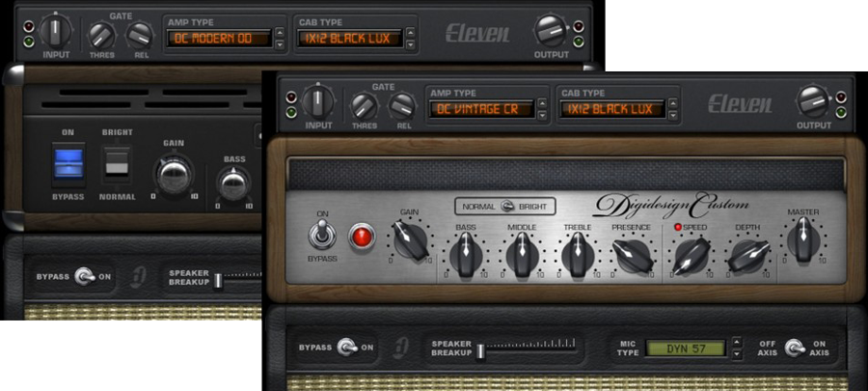
Task: Flip the metal ON/Bypass toggle on the silver amp
Action: (x=322, y=235)
